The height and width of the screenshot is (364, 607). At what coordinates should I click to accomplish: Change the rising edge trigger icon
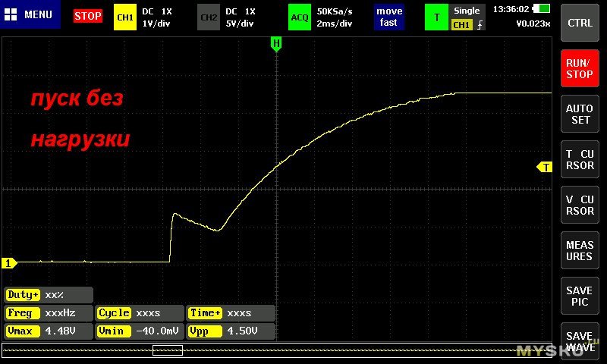480,25
